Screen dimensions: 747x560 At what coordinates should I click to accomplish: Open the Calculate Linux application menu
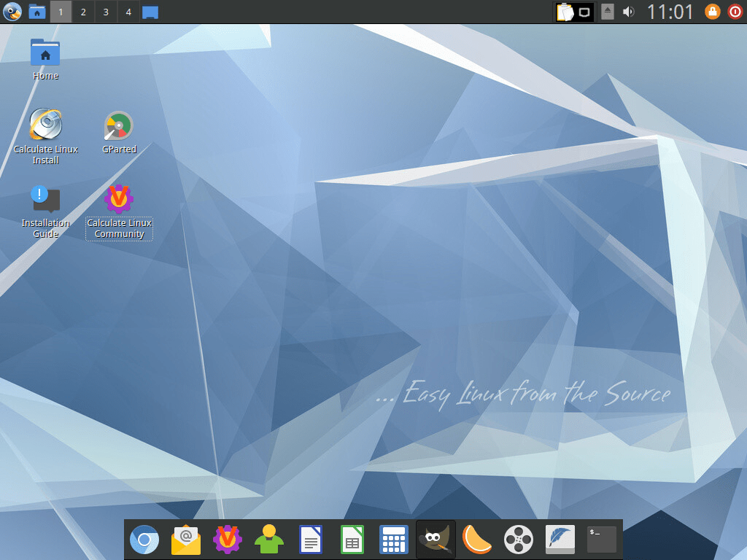point(12,12)
